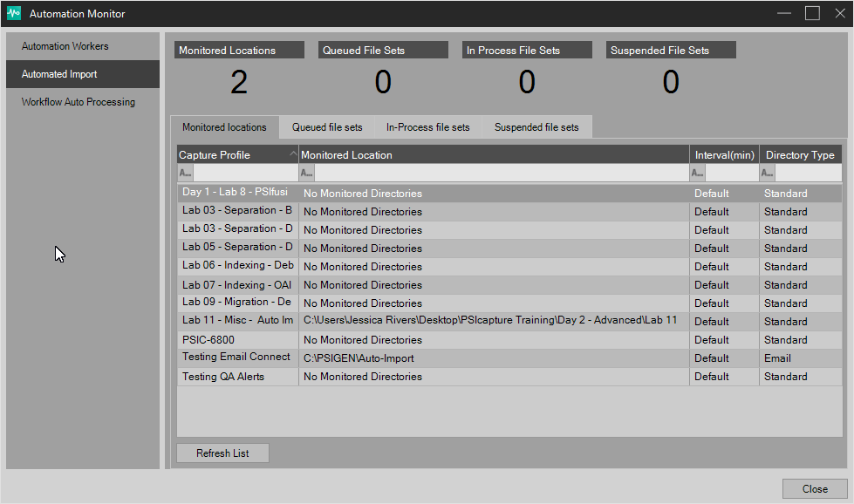Select the Lab 05 - Separation - D profile
Image resolution: width=854 pixels, height=504 pixels.
pyautogui.click(x=237, y=247)
